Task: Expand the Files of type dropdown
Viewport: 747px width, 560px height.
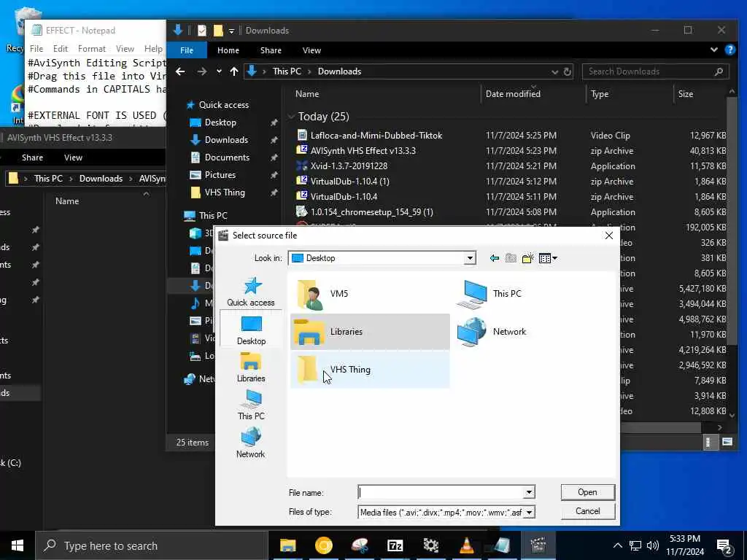Action: click(x=529, y=512)
